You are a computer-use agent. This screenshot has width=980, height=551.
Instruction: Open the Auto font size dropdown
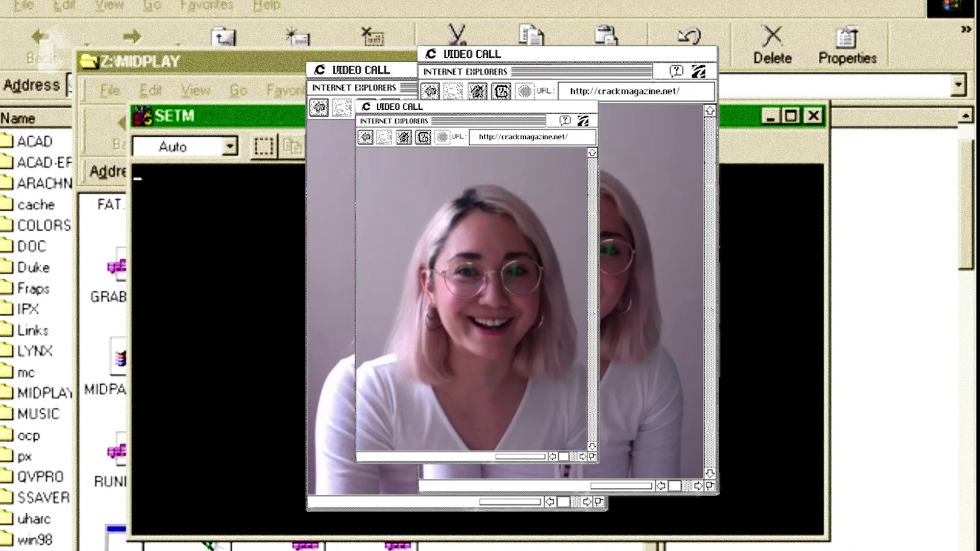230,147
